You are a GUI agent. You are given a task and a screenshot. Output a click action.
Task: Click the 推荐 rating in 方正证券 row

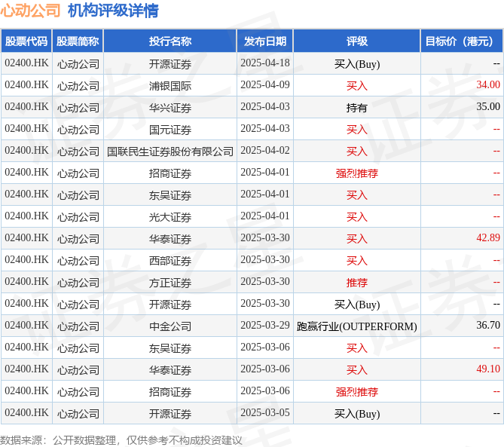coord(357,283)
